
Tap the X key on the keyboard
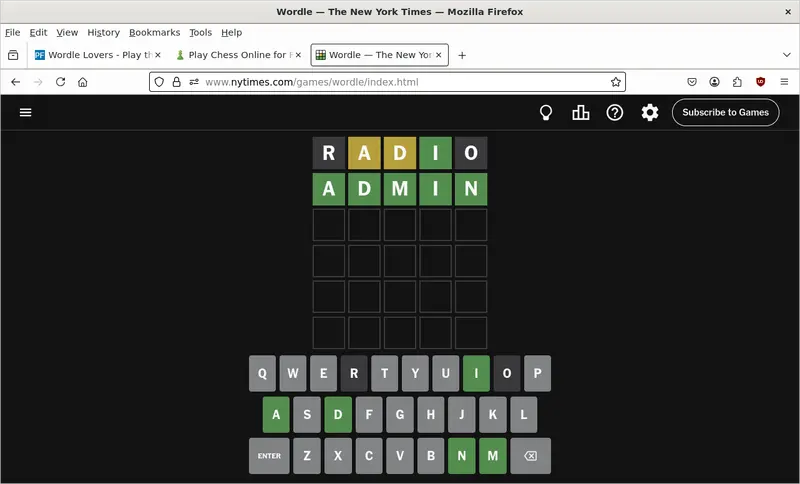(x=338, y=456)
